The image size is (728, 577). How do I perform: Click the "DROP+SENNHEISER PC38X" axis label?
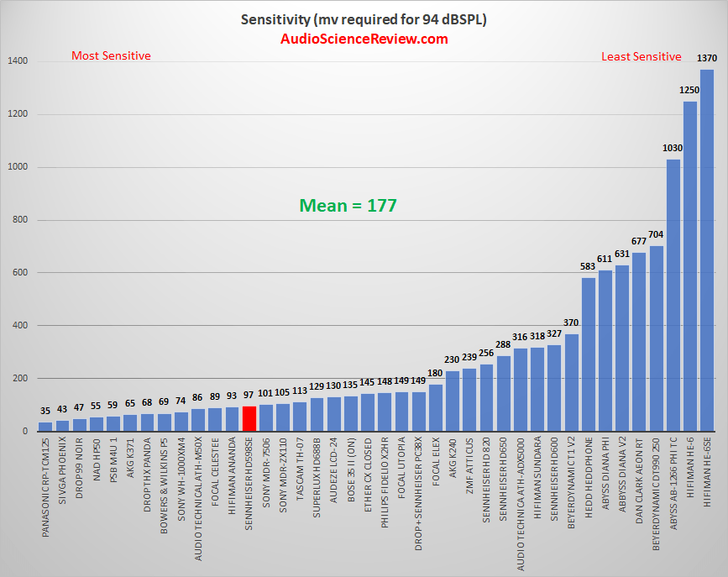[x=419, y=494]
